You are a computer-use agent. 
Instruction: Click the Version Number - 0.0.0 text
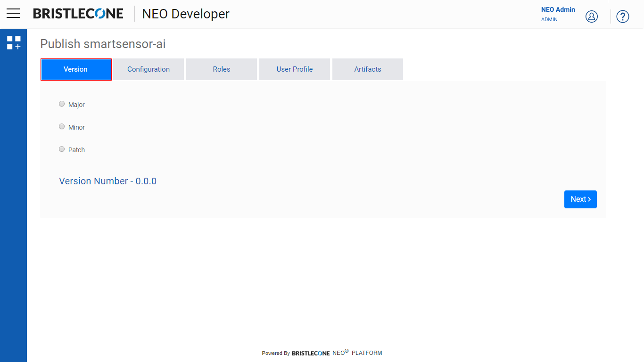pyautogui.click(x=107, y=181)
